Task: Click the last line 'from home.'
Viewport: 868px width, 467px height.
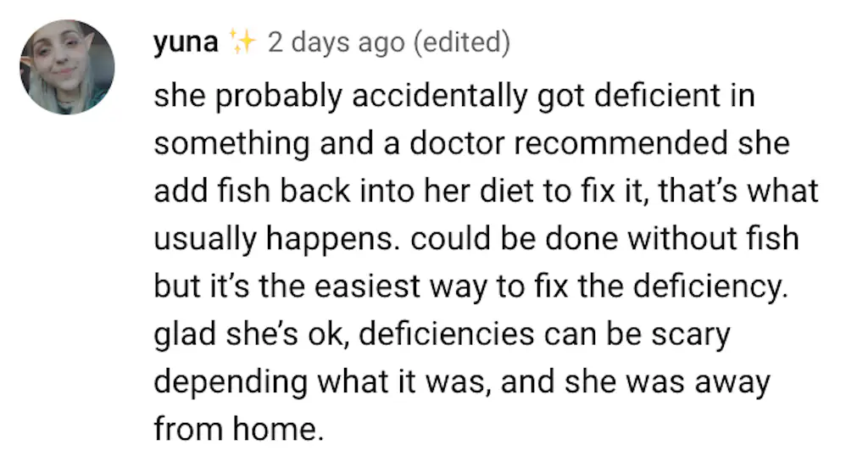Action: coord(239,429)
